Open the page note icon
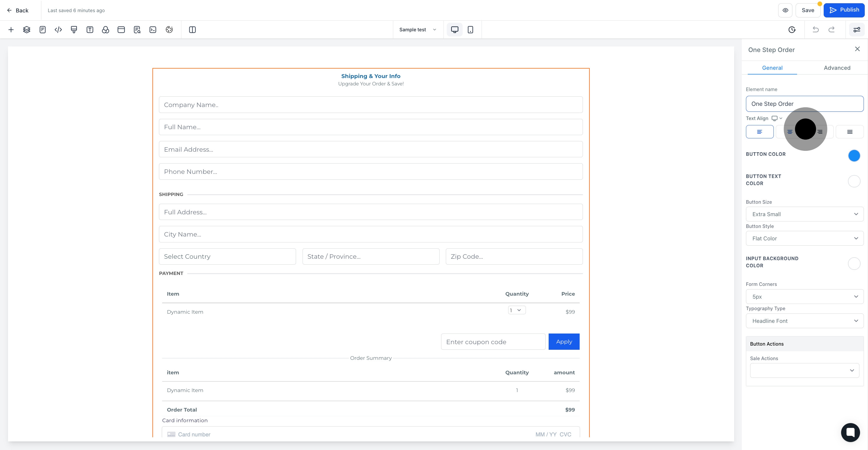The width and height of the screenshot is (868, 450). (43, 30)
